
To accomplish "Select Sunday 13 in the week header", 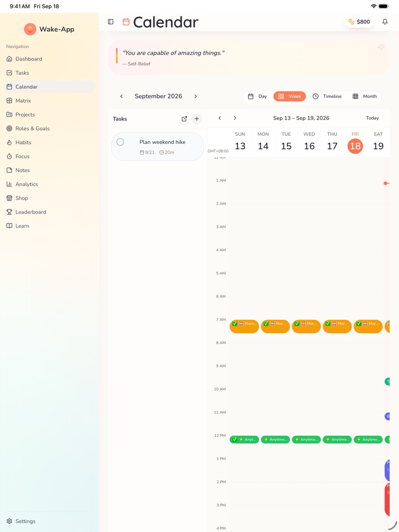I will pyautogui.click(x=240, y=142).
